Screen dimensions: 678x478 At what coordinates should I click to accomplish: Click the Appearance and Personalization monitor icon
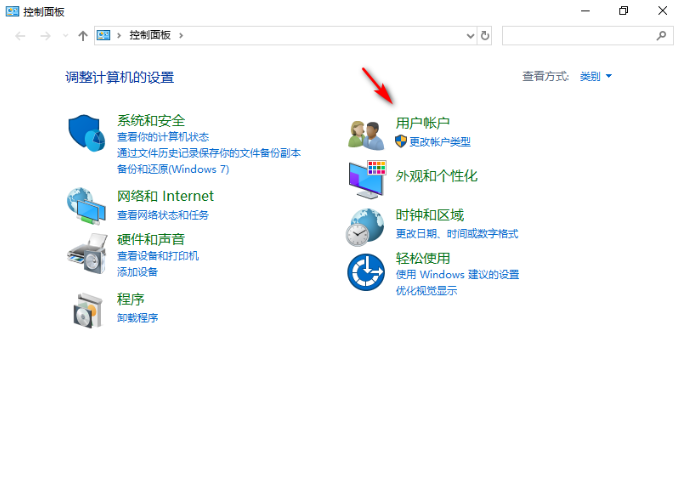pos(366,178)
